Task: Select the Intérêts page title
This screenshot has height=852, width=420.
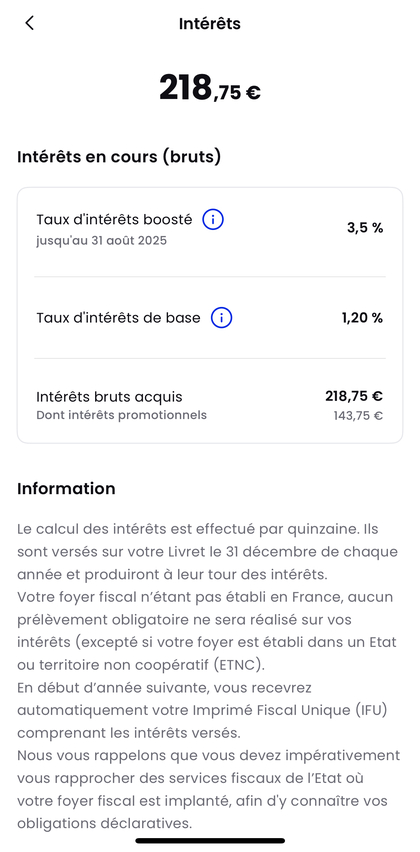Action: (210, 24)
